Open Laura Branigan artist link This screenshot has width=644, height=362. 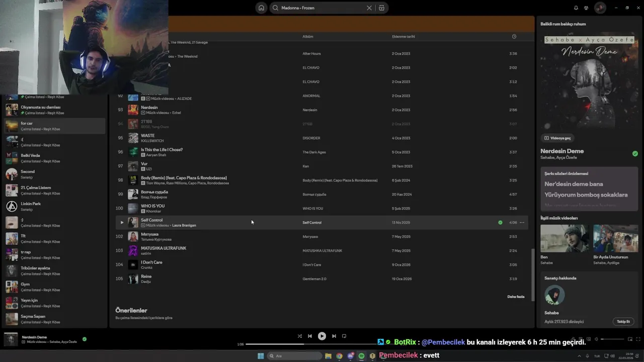click(x=184, y=225)
